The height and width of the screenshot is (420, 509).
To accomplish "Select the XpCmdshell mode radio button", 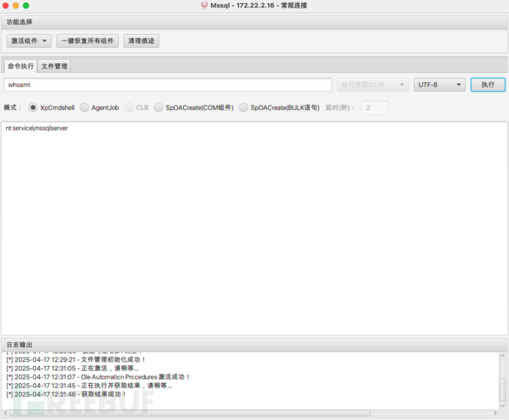I will [32, 108].
